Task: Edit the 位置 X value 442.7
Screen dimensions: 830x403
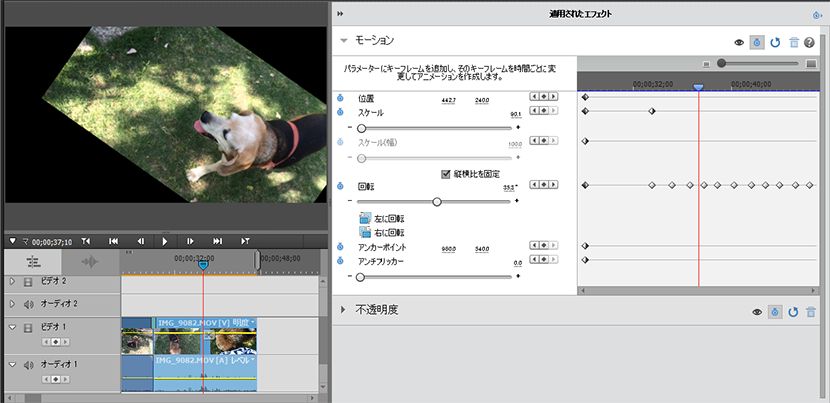Action: tap(448, 101)
